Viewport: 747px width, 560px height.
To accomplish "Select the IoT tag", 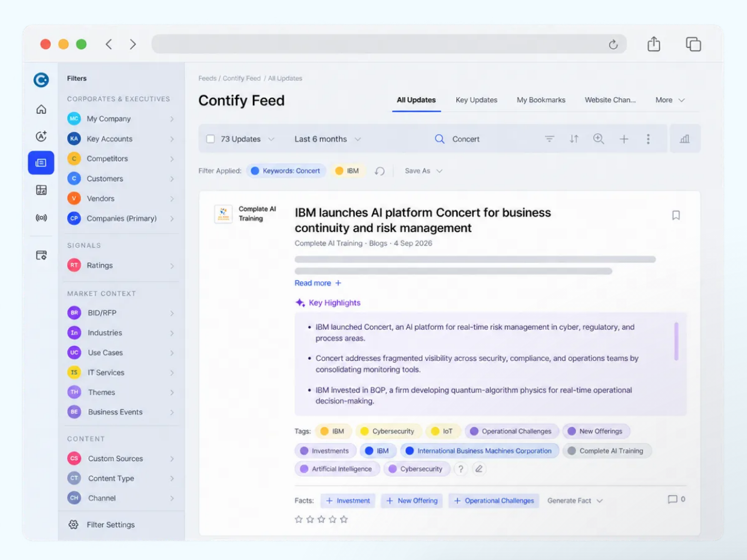I will [x=443, y=431].
